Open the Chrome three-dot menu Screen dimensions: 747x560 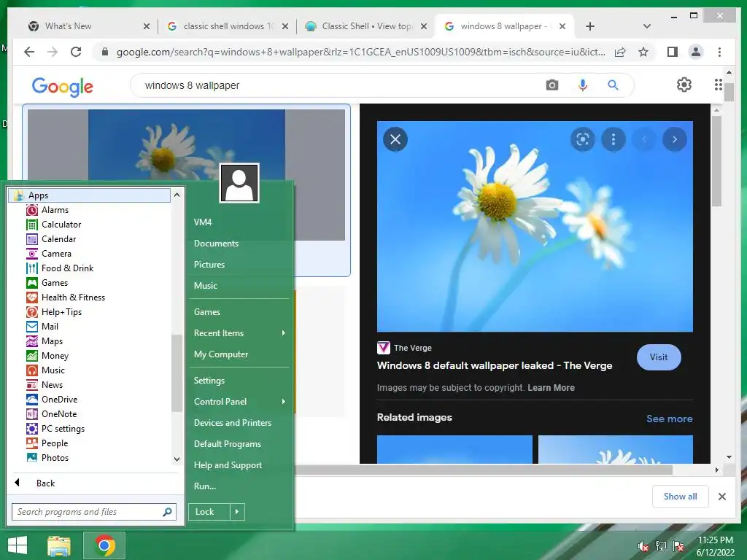click(x=719, y=52)
